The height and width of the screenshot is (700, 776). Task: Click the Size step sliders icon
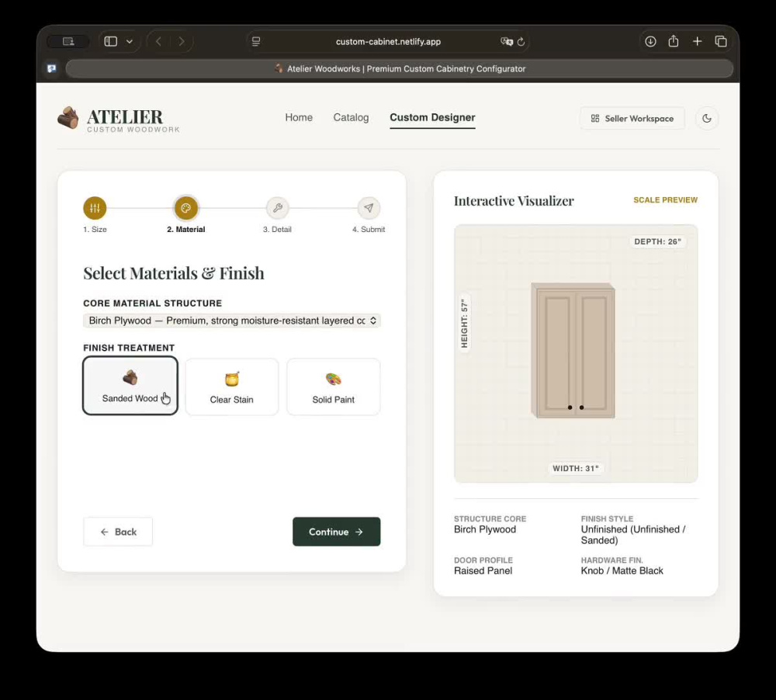(95, 208)
